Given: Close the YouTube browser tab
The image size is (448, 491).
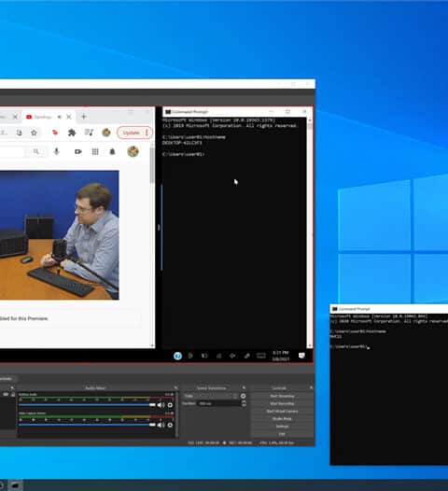Looking at the screenshot, I should 69,117.
